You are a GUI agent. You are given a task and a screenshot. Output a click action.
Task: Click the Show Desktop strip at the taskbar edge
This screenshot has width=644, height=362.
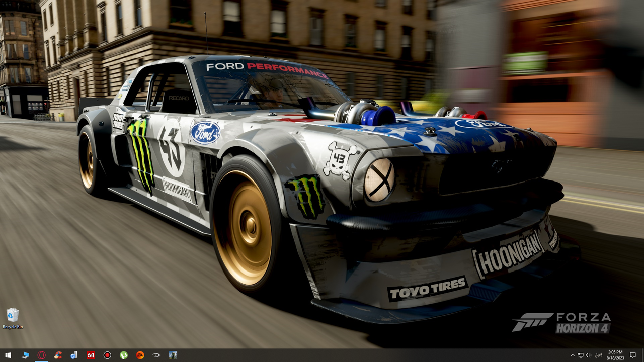tap(642, 355)
